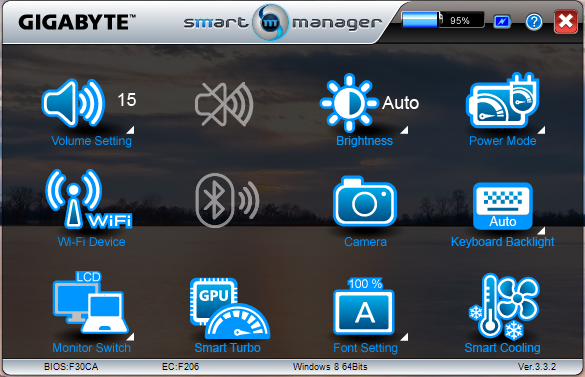Click the Smart Cooling label
This screenshot has height=377, width=585.
coord(502,348)
